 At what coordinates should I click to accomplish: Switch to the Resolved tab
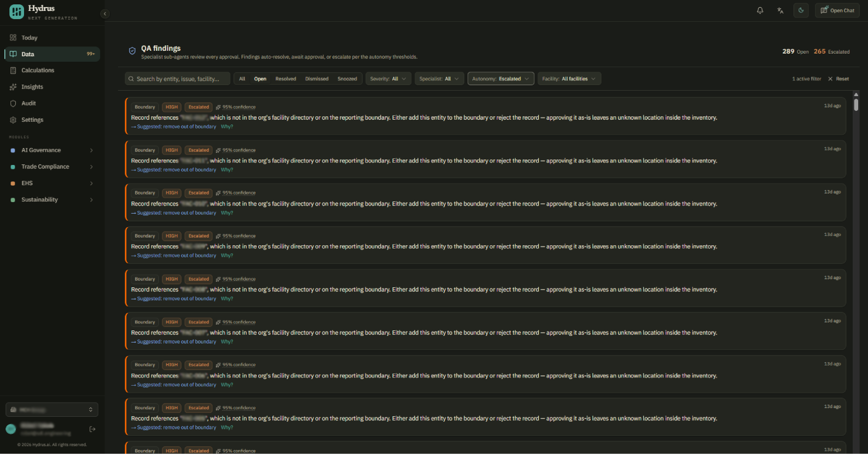286,79
